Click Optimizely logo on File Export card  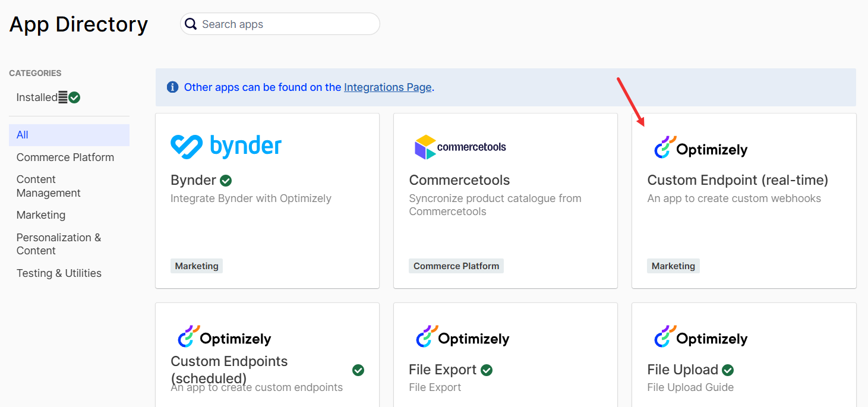[462, 337]
